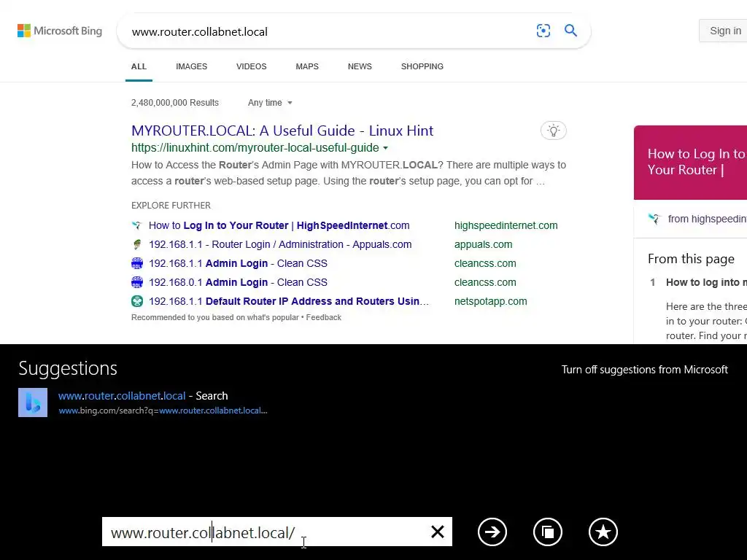This screenshot has height=560, width=747.
Task: Click the Bing suggestion thumbnail icon
Action: (x=33, y=402)
